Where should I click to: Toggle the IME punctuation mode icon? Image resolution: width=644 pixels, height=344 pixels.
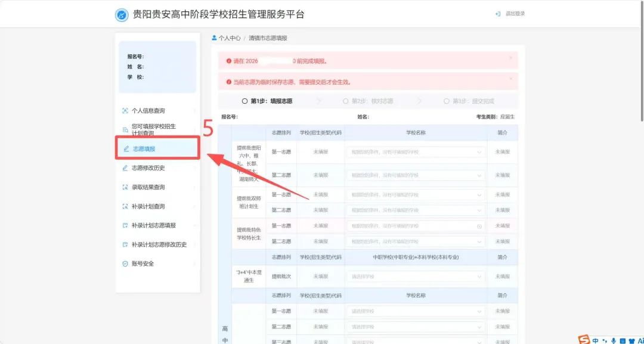pyautogui.click(x=605, y=340)
